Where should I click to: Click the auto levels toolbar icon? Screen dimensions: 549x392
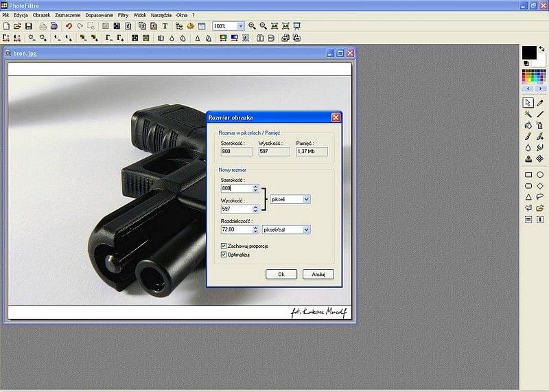(6, 38)
